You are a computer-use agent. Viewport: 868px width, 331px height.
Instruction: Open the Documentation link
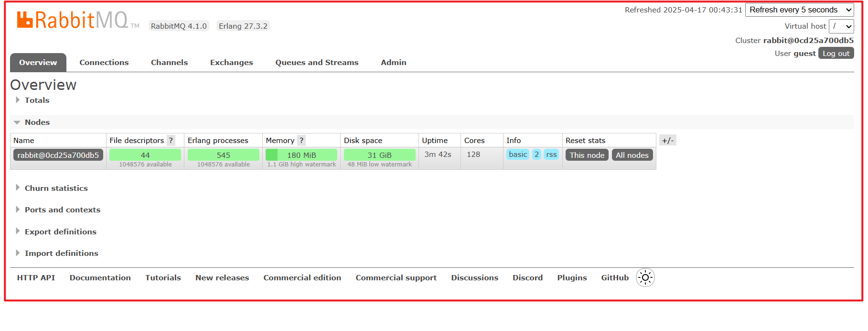pyautogui.click(x=100, y=277)
